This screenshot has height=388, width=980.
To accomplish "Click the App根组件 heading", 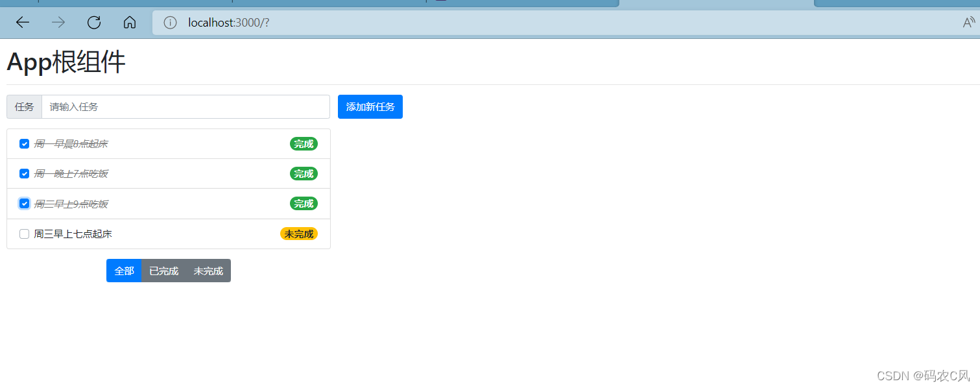I will click(66, 62).
